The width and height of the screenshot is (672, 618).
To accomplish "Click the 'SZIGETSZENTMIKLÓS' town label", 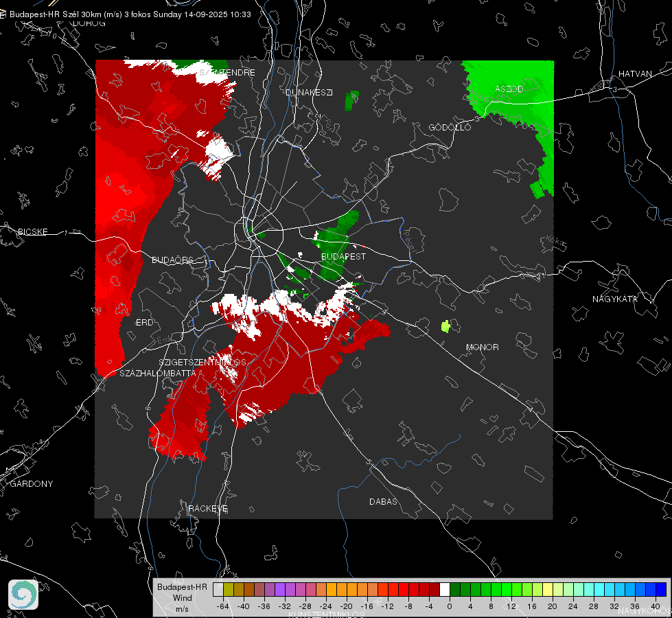I will click(x=202, y=362).
